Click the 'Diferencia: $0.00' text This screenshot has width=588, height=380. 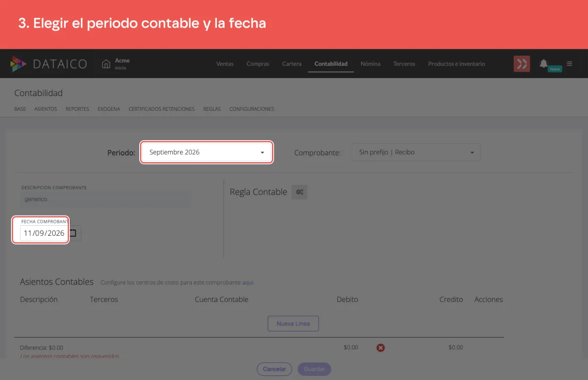(x=42, y=348)
